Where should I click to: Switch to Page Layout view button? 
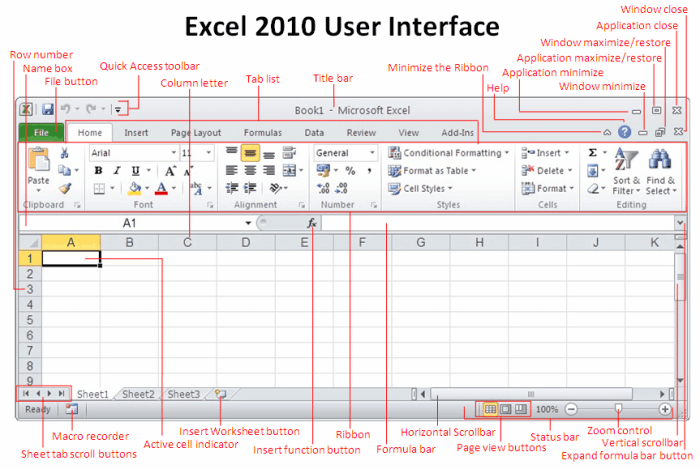505,409
